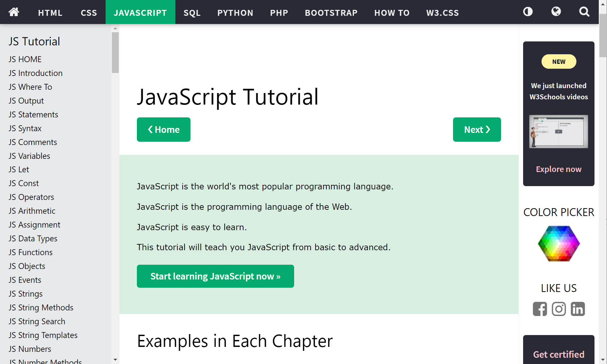Screen dimensions: 607x364
Task: Click the Explore now link
Action: (x=559, y=169)
